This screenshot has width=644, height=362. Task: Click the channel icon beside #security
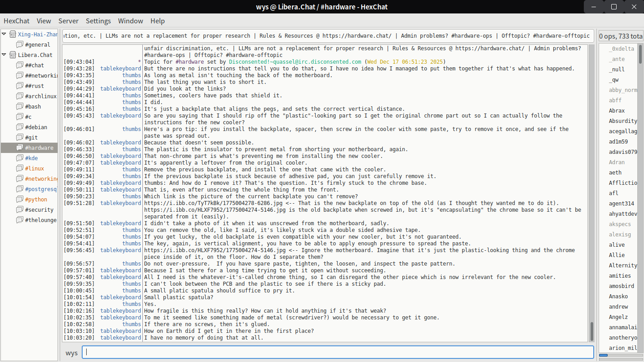click(19, 209)
